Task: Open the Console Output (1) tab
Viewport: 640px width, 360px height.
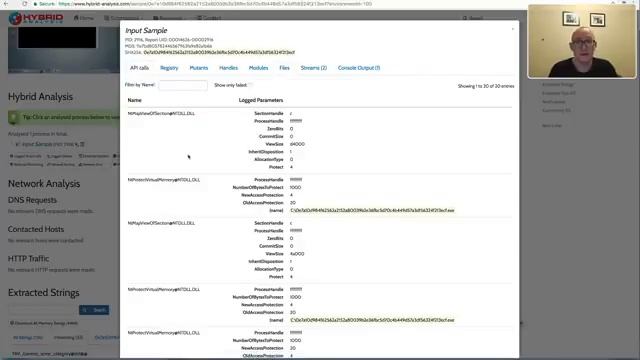Action: click(x=359, y=68)
